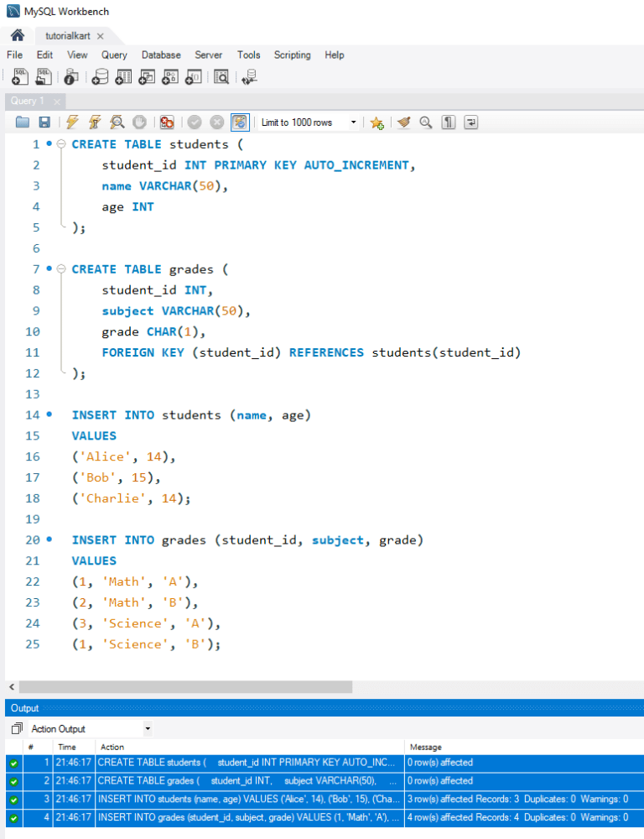This screenshot has height=839, width=644.
Task: Place cursor on 'Charlie' in line 18
Action: tap(112, 498)
